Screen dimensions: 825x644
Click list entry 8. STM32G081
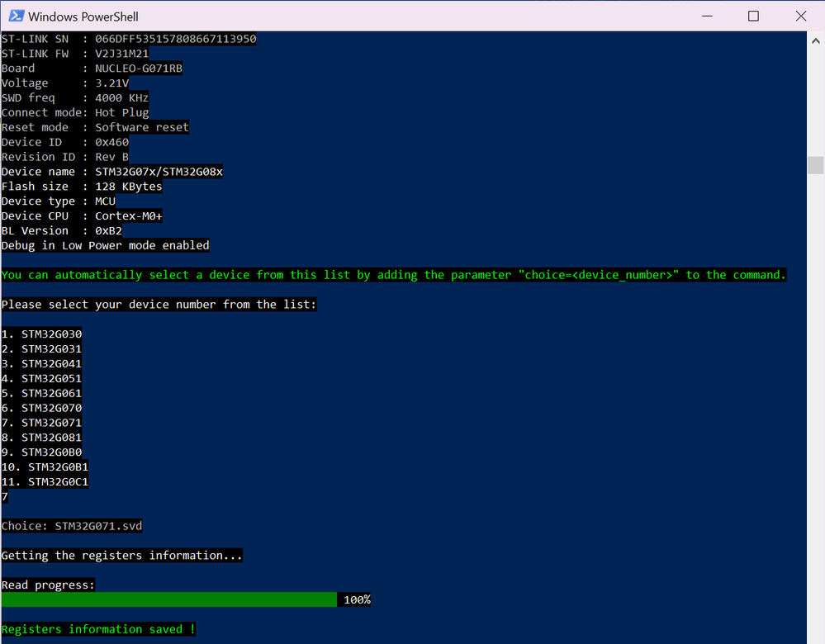[x=41, y=437]
